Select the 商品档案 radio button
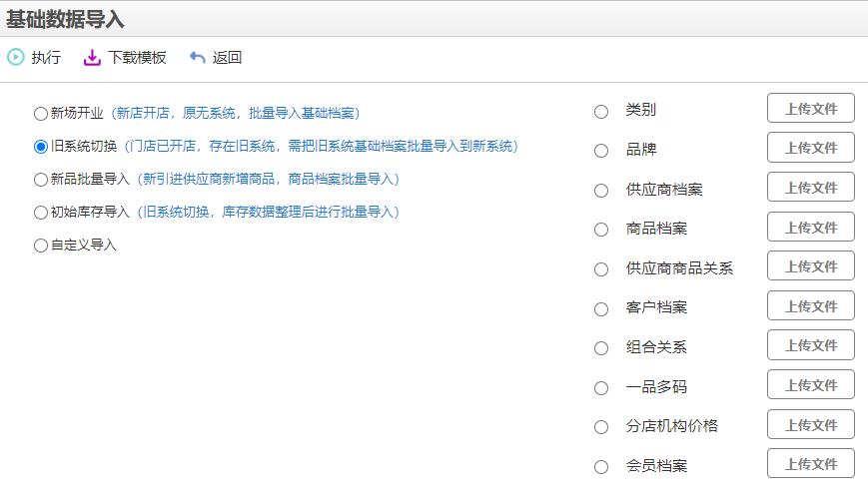 coord(601,230)
